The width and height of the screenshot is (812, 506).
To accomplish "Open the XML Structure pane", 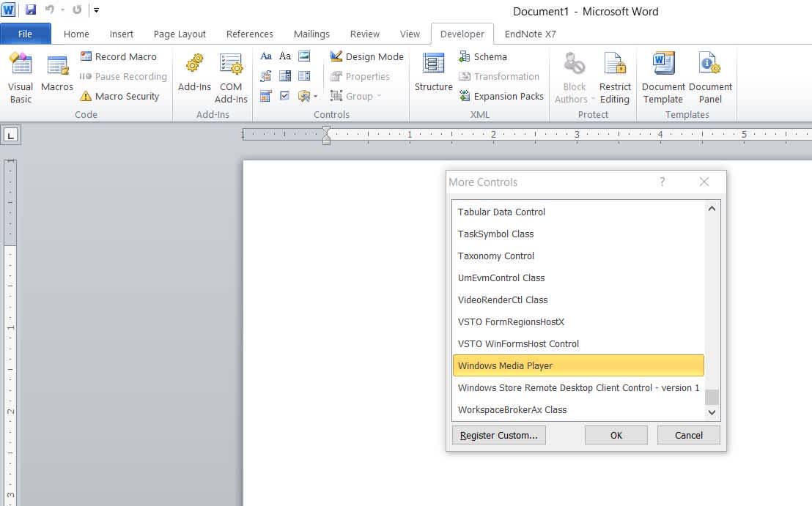I will click(433, 72).
